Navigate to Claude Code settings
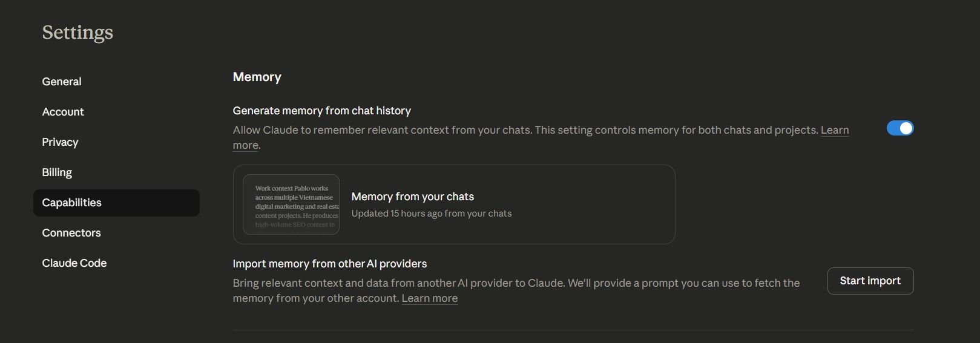Viewport: 980px width, 343px height. pyautogui.click(x=74, y=263)
